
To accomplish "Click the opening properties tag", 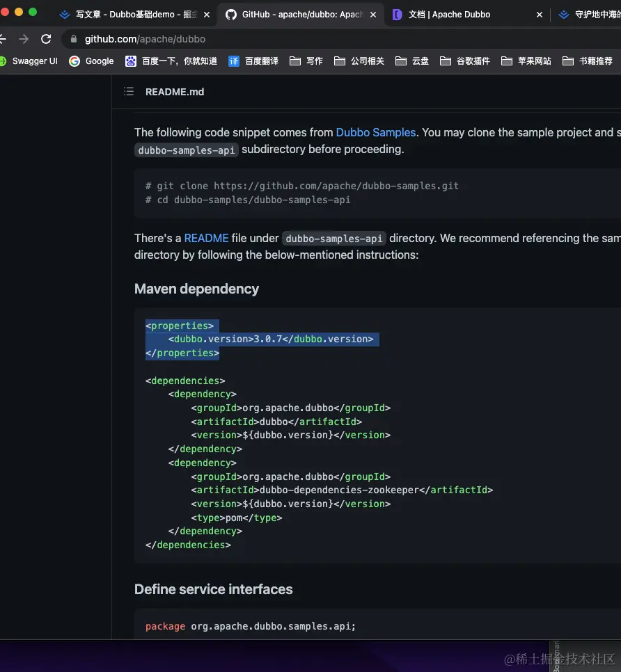I will coord(179,326).
